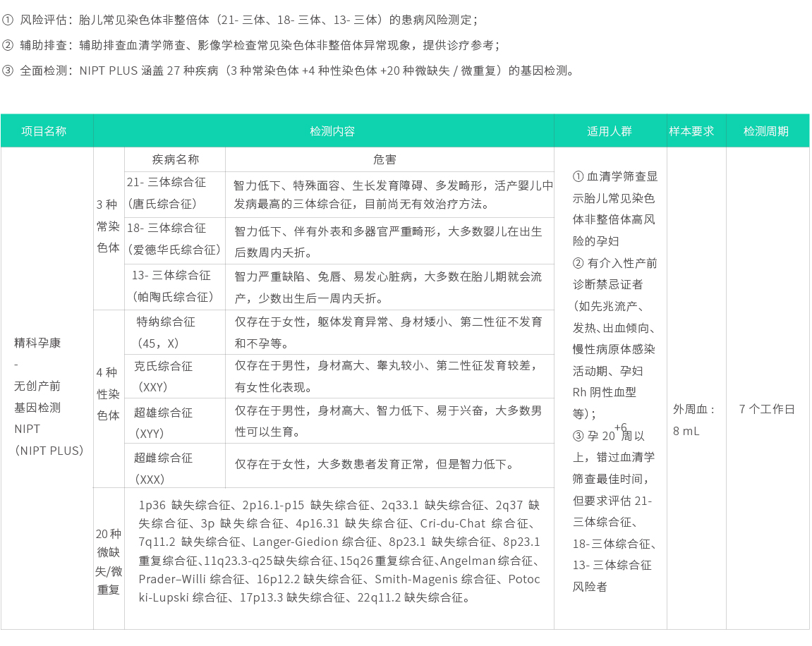Click the 特纳综合征（45，X）entry
Screen dimensions: 812x646
tap(174, 331)
